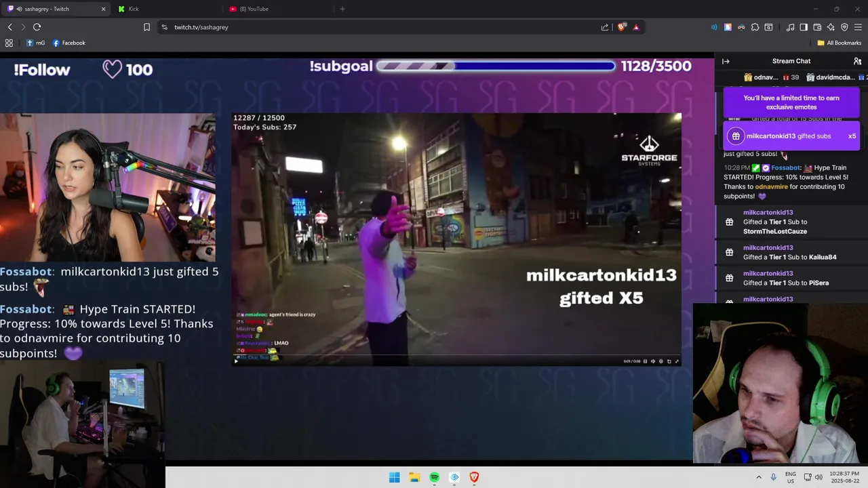Open the Brave Rewards triangle icon

coord(636,27)
